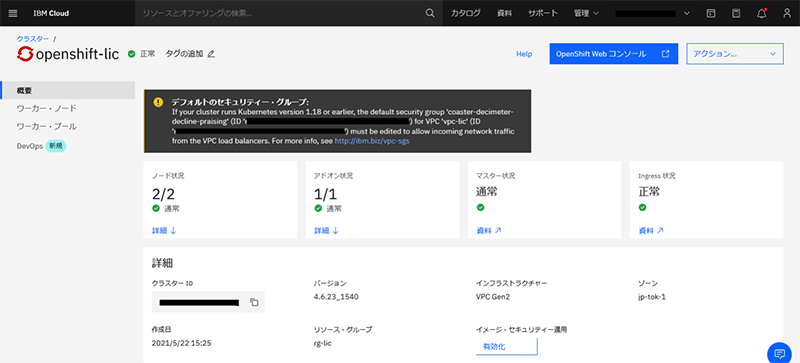Click the green check icon under Ingress 状況
800x363 pixels.
tap(642, 207)
